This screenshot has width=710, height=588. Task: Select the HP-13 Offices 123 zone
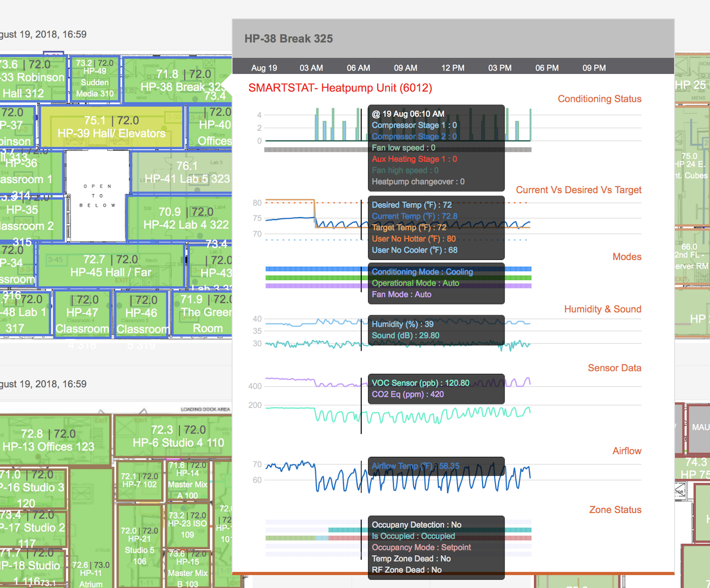(x=48, y=440)
